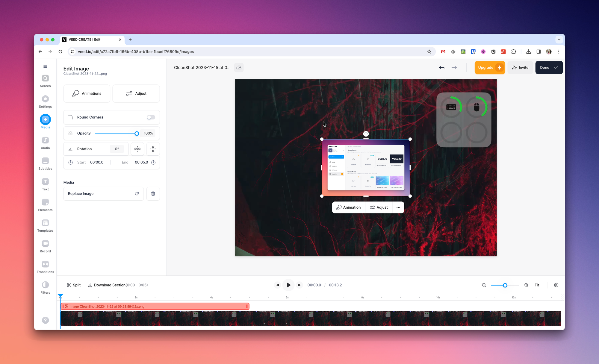599x364 pixels.
Task: Expand the Done button dropdown
Action: pos(556,68)
